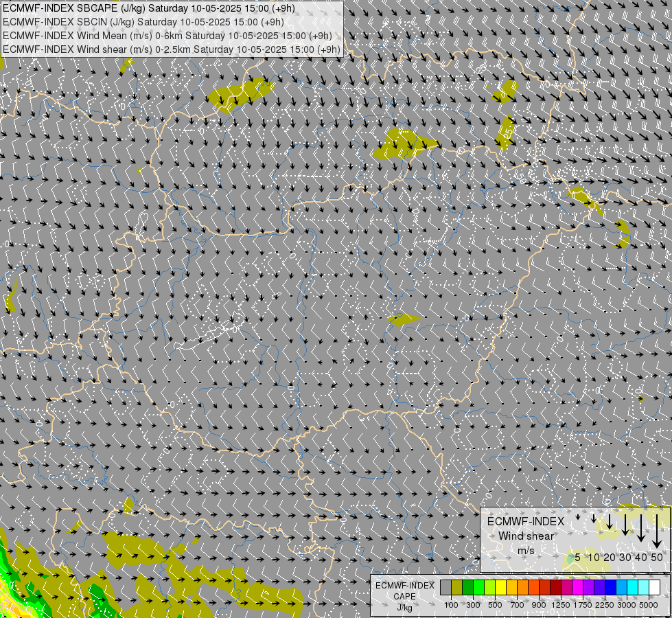This screenshot has width=672, height=618.
Task: Click the 10 m/s shear arrow in legend
Action: [x=594, y=519]
